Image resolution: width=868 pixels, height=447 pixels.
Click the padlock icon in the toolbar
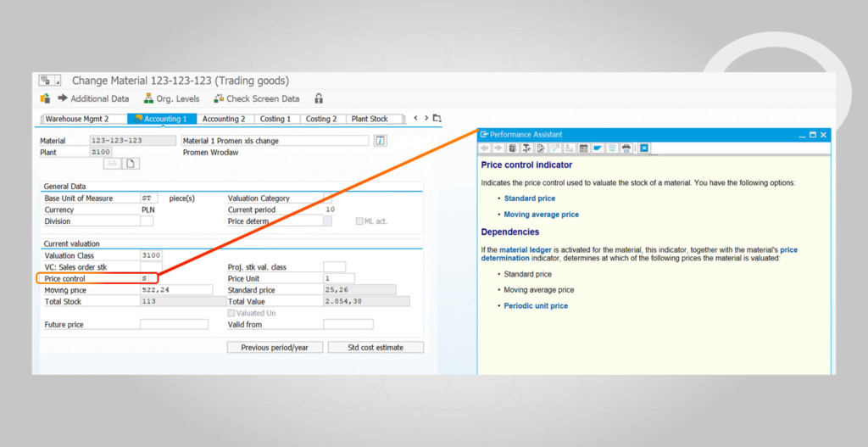319,98
